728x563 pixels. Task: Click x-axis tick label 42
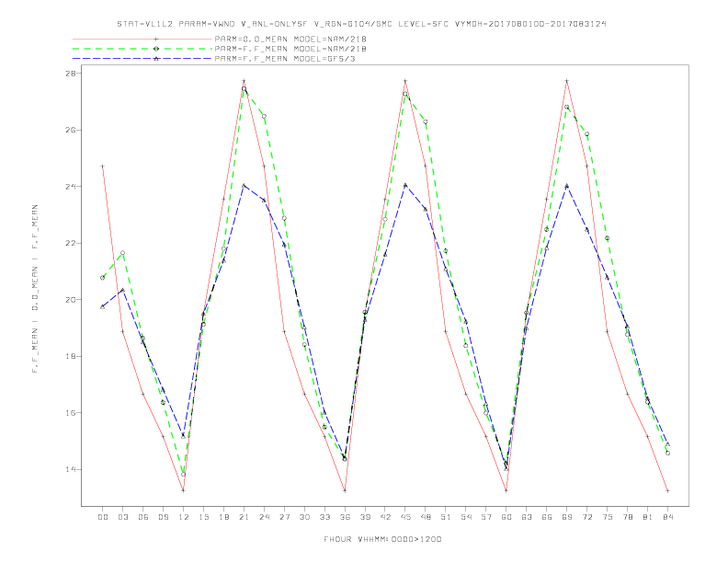pos(385,517)
